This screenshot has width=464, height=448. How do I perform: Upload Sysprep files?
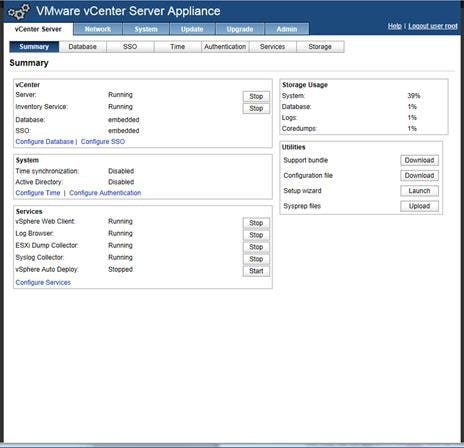[x=419, y=206]
